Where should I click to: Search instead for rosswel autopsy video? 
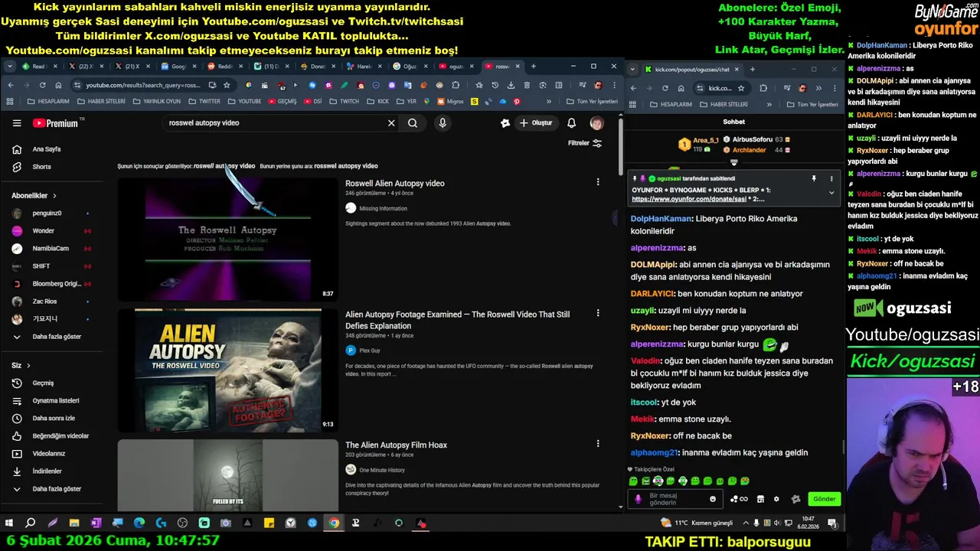tap(346, 166)
